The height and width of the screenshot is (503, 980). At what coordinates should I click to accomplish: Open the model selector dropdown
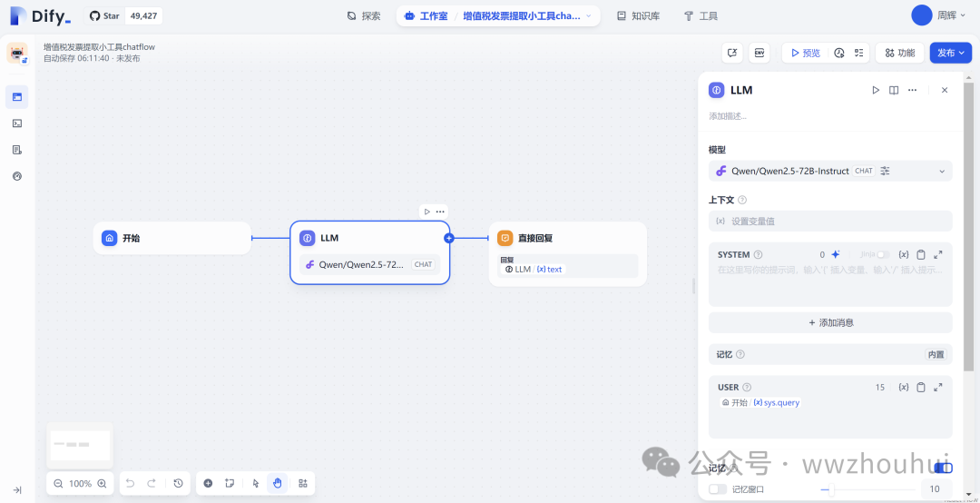[x=830, y=171]
